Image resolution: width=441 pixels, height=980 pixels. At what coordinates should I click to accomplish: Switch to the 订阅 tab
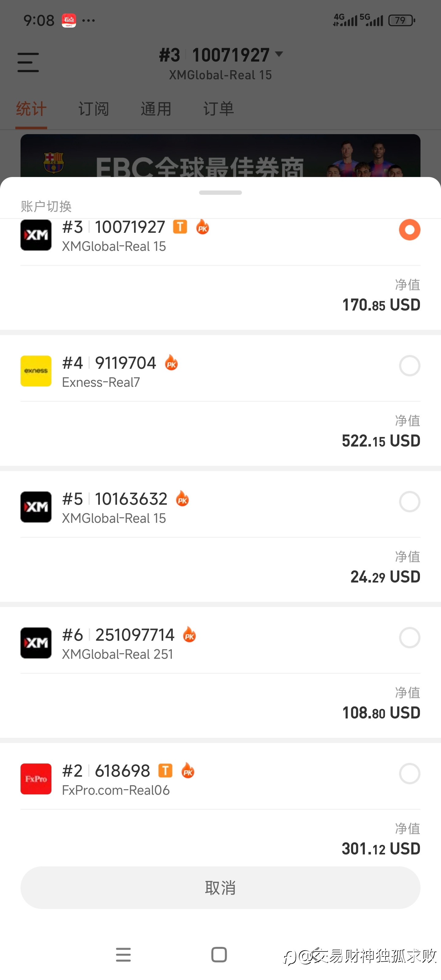click(x=94, y=109)
